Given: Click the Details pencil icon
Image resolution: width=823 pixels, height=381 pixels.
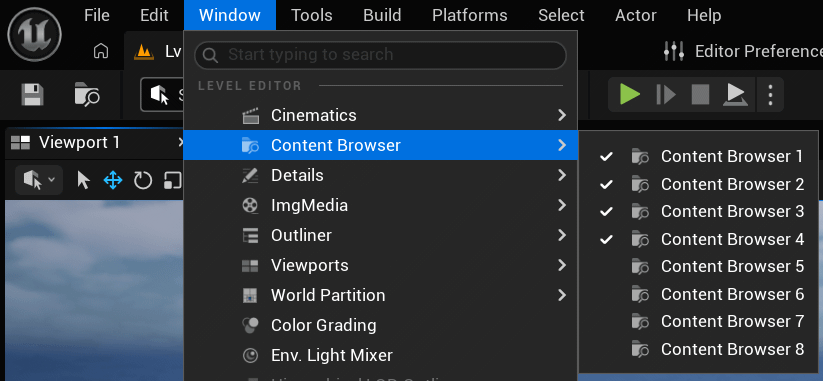Looking at the screenshot, I should tap(250, 175).
